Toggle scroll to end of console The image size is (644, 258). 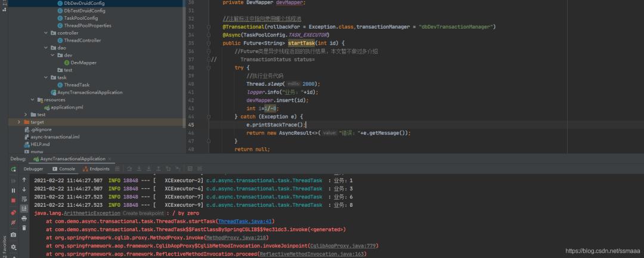[24, 208]
